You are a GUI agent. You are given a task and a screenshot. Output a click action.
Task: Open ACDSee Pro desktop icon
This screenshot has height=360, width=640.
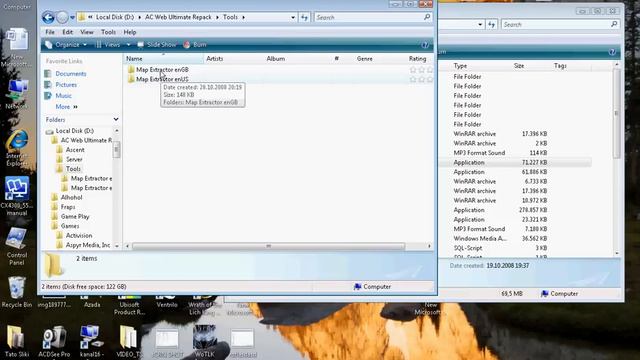click(x=54, y=342)
